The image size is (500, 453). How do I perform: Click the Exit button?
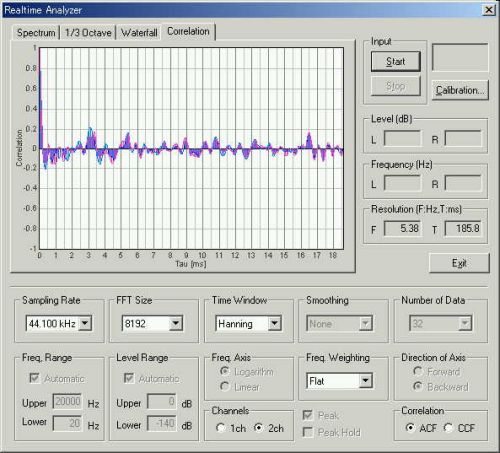click(x=459, y=263)
